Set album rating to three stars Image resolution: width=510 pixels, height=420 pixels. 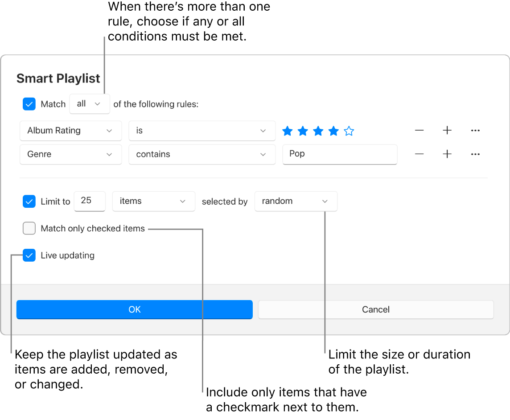(318, 131)
